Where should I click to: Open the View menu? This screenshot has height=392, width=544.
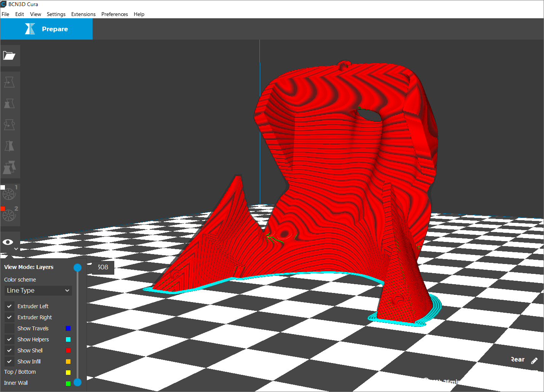tap(35, 14)
